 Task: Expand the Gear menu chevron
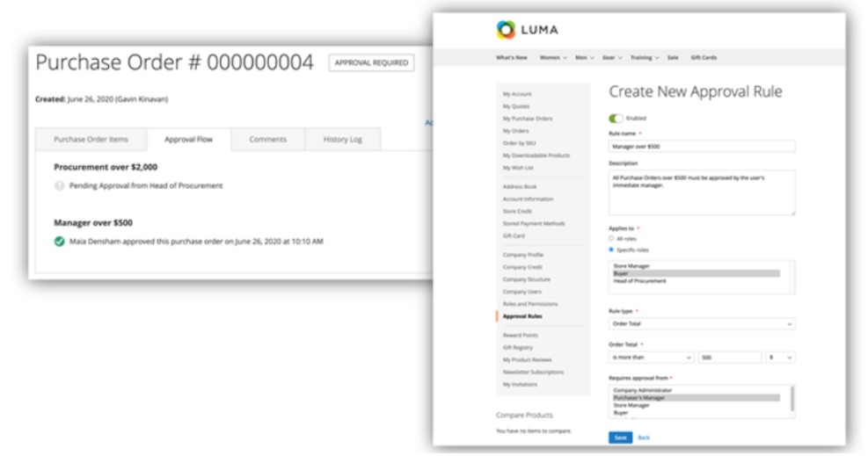tap(620, 58)
